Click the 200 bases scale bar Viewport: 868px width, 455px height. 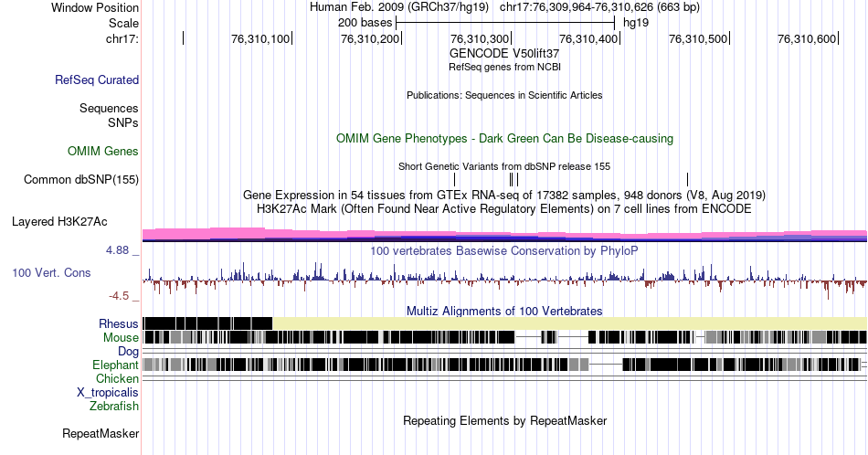[x=505, y=23]
